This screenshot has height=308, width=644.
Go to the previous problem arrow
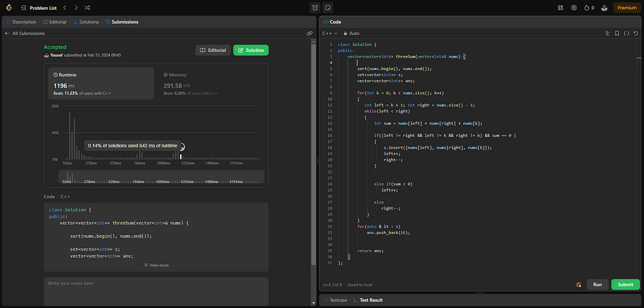[x=64, y=8]
